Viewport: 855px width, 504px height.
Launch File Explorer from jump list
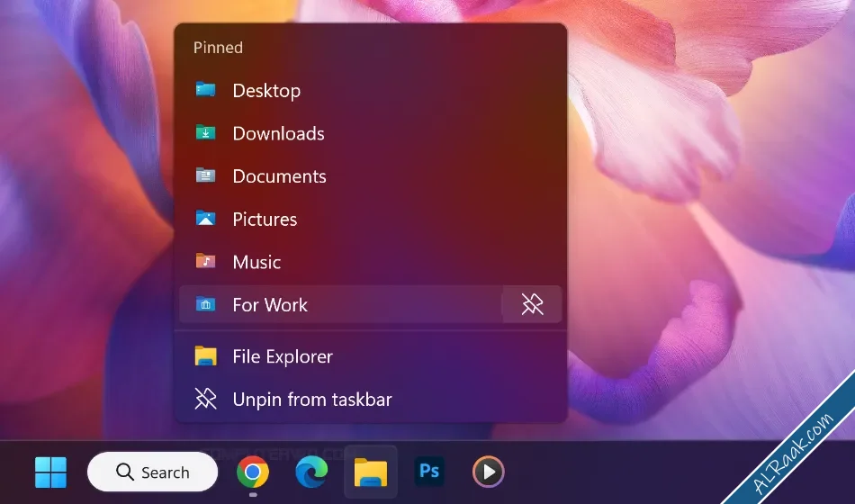tap(371, 356)
